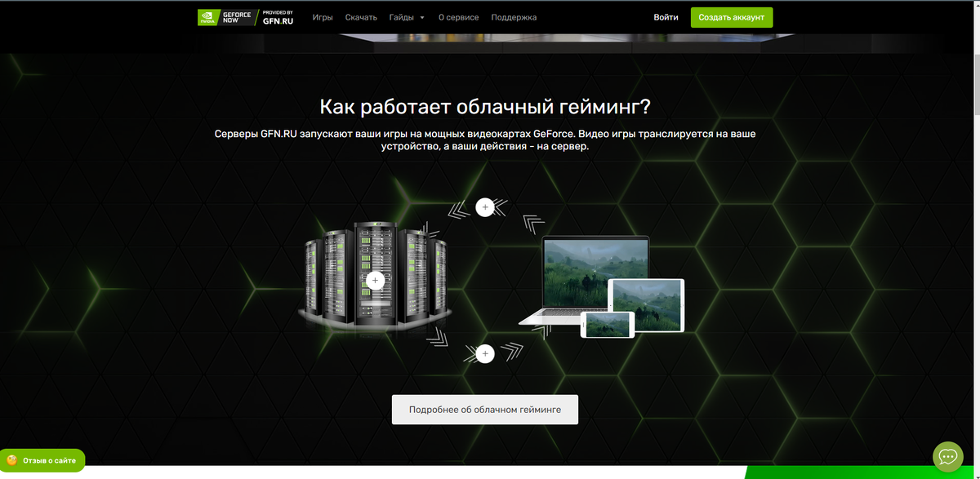Open the Отзыв о сайте feedback widget

coord(42,460)
